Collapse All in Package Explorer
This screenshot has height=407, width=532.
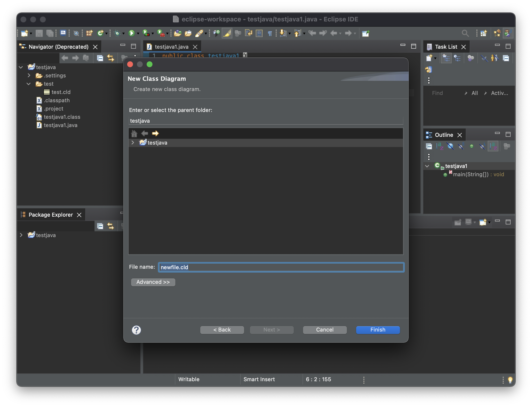[x=100, y=226]
